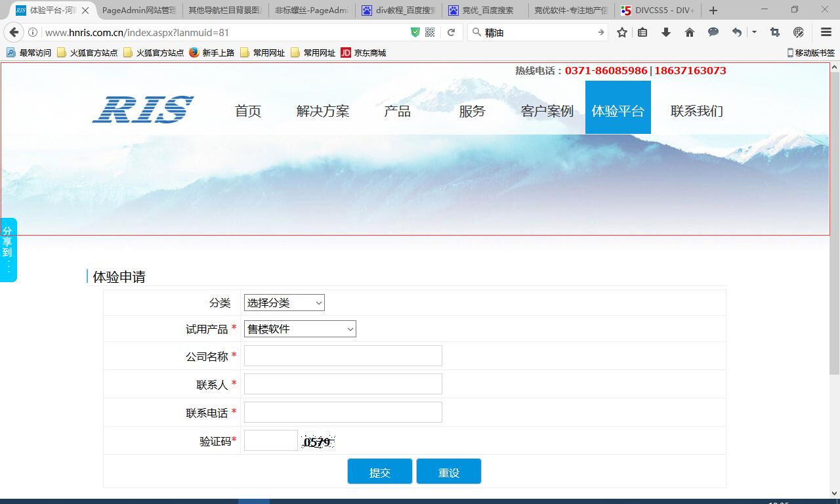Expand the 选择分类 category dropdown
The height and width of the screenshot is (504, 840).
coord(284,303)
